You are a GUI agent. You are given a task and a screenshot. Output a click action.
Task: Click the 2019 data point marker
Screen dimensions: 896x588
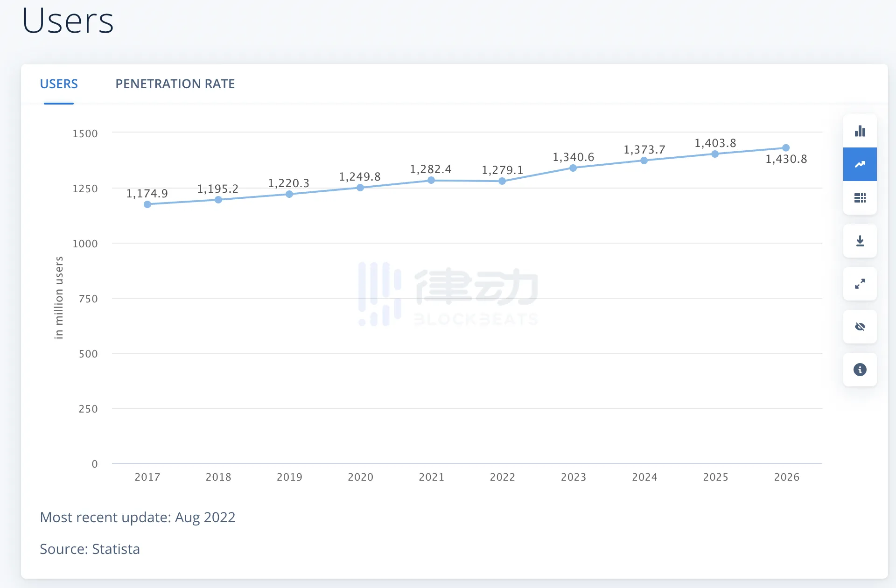[289, 194]
